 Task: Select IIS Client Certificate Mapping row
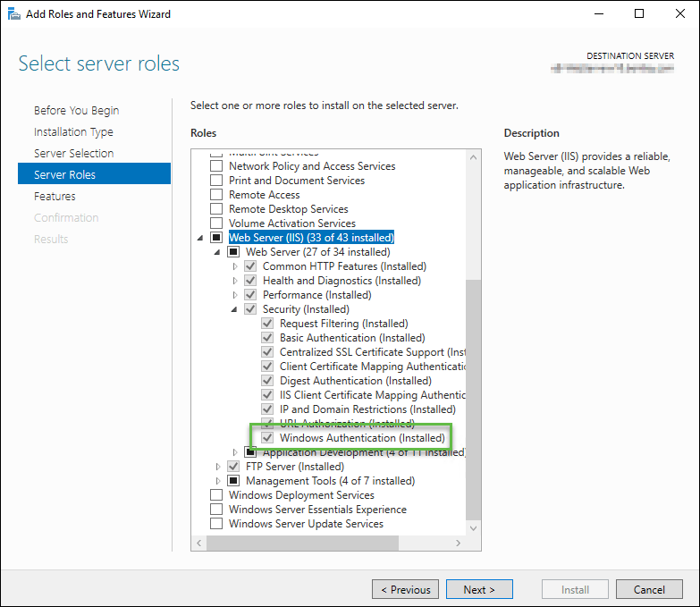pos(372,395)
